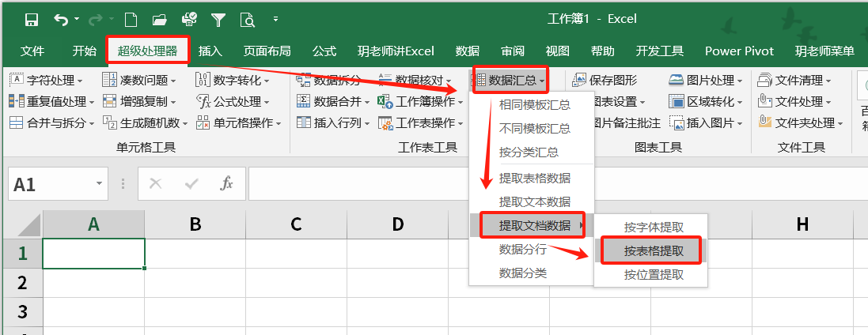Click the Select All corner triangle
The image size is (868, 335).
point(28,224)
